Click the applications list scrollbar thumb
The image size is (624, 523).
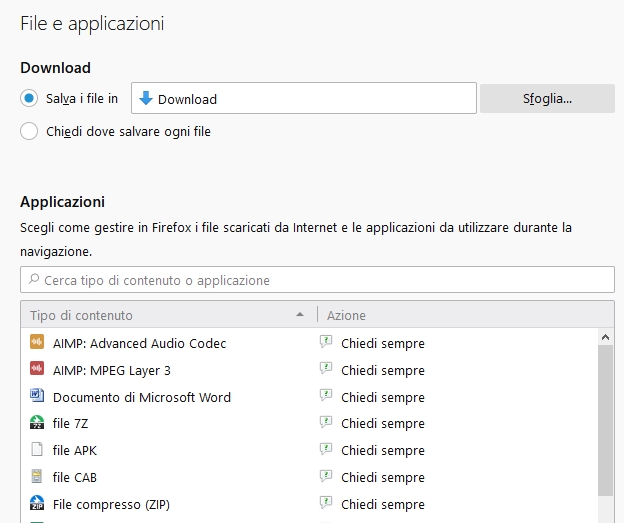pos(605,420)
